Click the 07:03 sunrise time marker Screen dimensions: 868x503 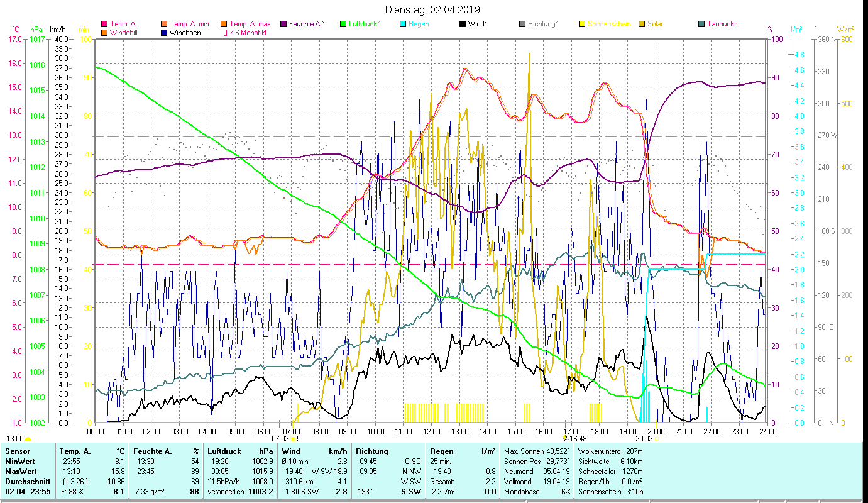[280, 438]
